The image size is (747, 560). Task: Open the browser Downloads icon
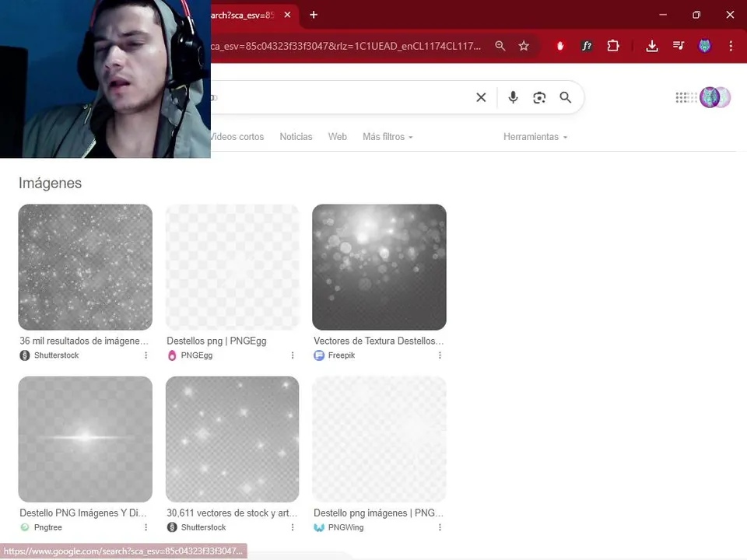652,46
